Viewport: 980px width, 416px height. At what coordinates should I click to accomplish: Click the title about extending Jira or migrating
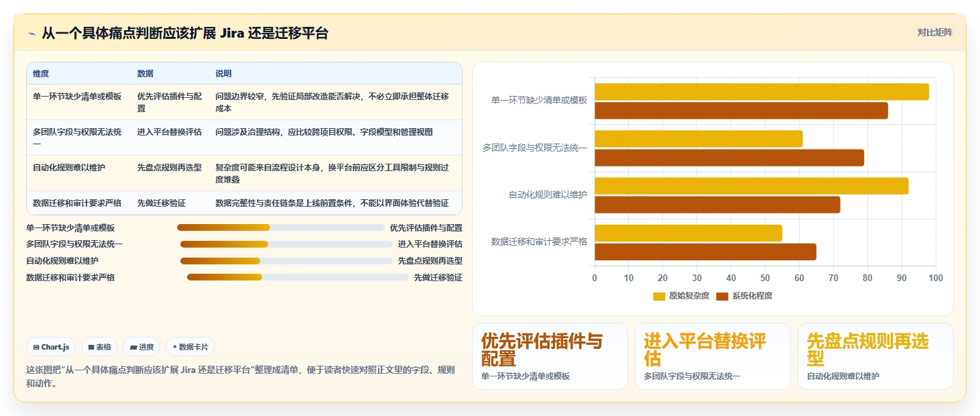184,33
